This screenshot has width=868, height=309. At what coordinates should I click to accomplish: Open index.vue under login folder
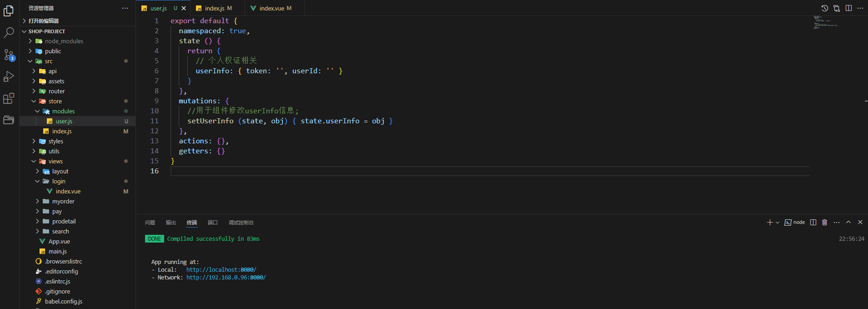(77, 191)
